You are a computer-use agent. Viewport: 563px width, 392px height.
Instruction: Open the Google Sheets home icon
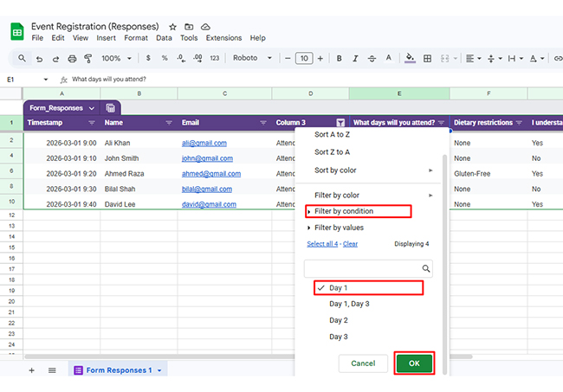[x=16, y=31]
